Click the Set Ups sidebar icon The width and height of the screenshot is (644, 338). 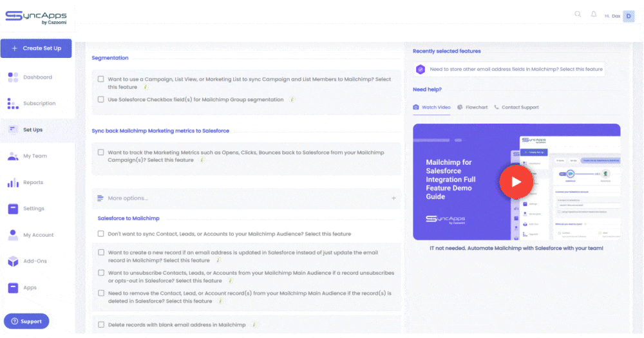tap(13, 130)
